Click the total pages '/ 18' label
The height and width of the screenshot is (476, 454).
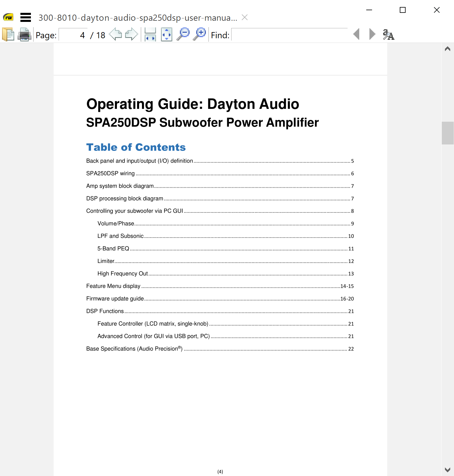(98, 35)
